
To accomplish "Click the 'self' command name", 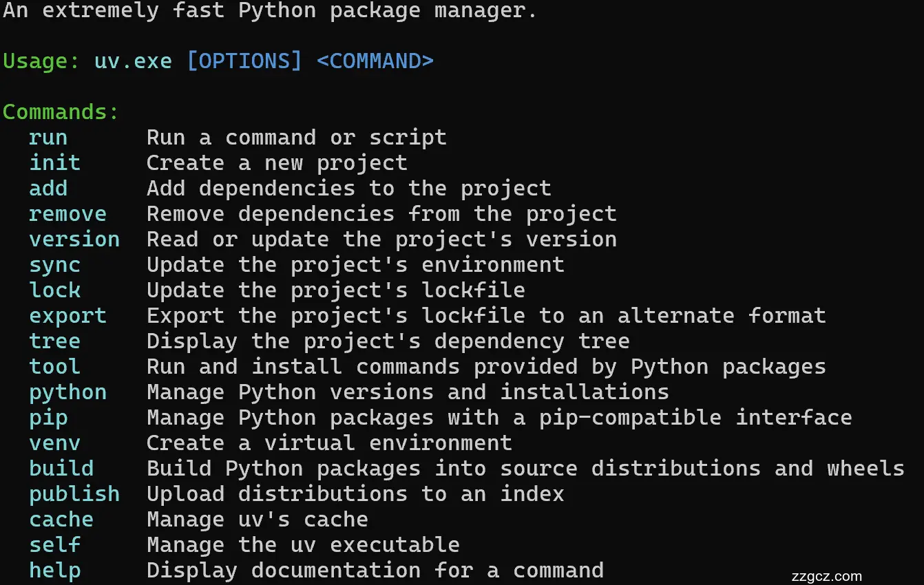I will click(54, 545).
